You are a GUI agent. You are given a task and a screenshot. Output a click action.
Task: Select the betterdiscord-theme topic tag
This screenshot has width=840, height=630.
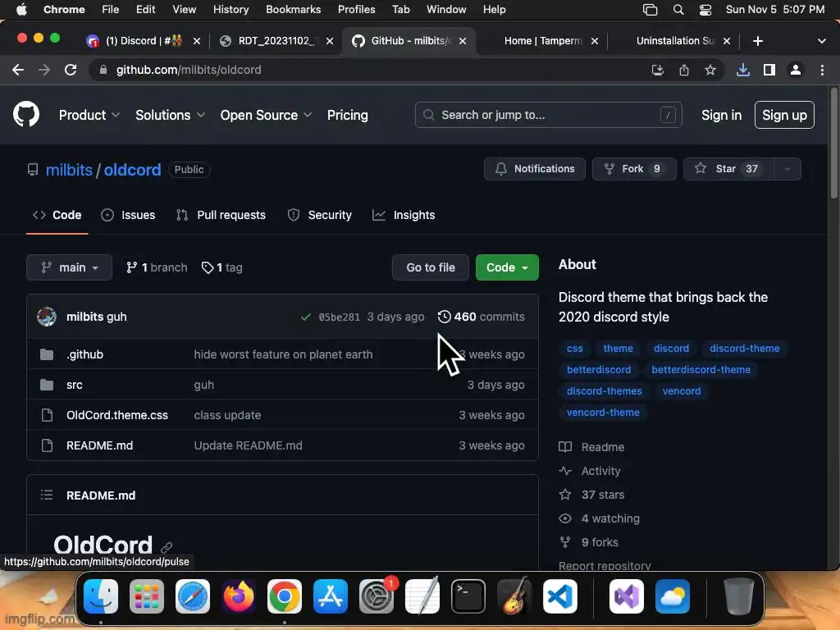pyautogui.click(x=701, y=370)
